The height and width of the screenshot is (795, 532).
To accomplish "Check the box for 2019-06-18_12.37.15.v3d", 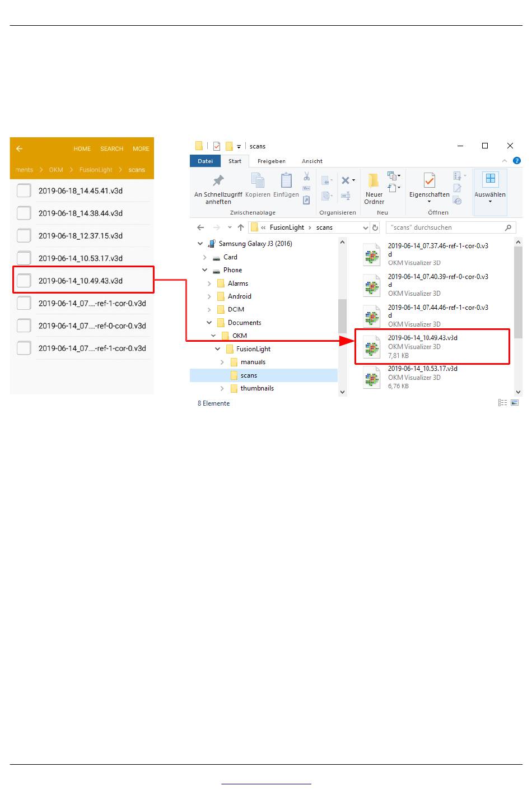I will [x=24, y=235].
